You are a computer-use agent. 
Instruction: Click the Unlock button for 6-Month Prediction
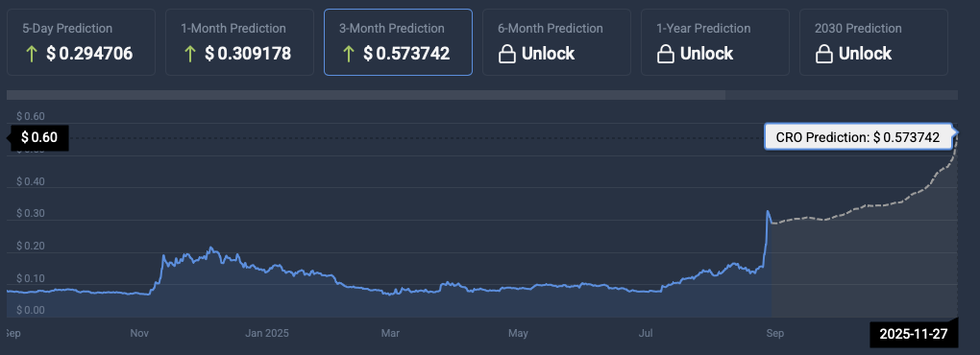click(x=548, y=55)
